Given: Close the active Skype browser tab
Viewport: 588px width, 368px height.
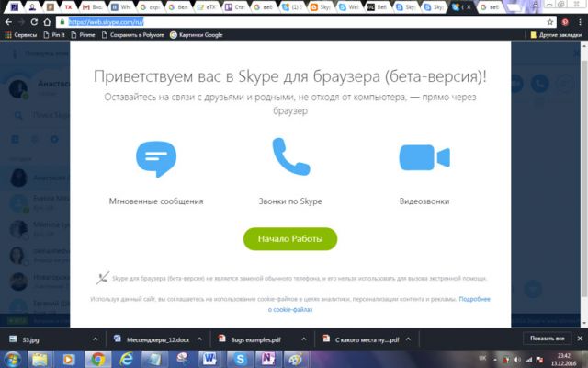Looking at the screenshot, I should (469, 7).
